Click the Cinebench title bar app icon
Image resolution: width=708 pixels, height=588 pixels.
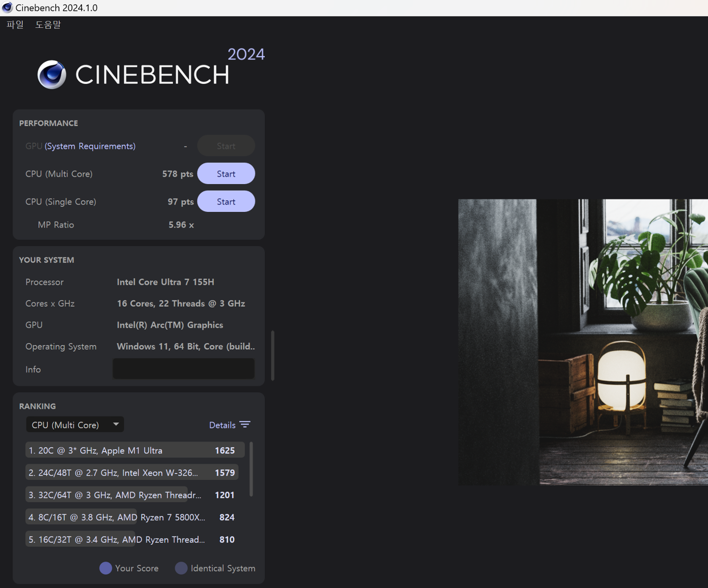pos(7,8)
